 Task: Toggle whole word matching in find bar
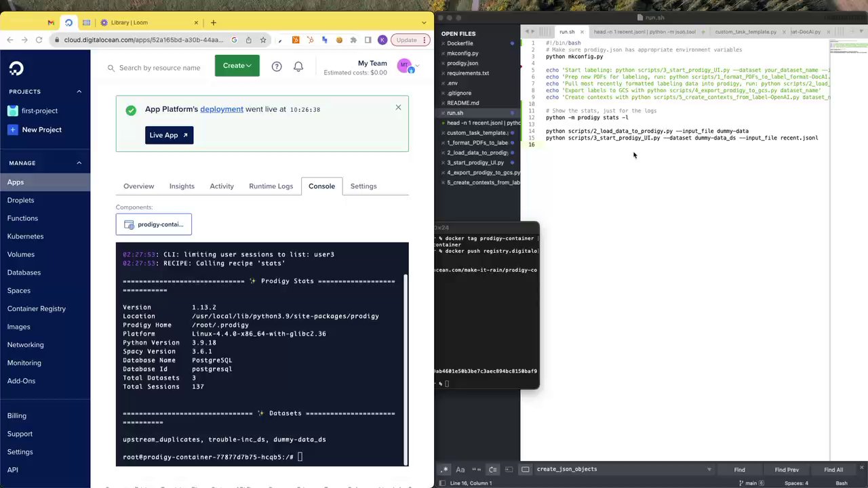tap(477, 469)
